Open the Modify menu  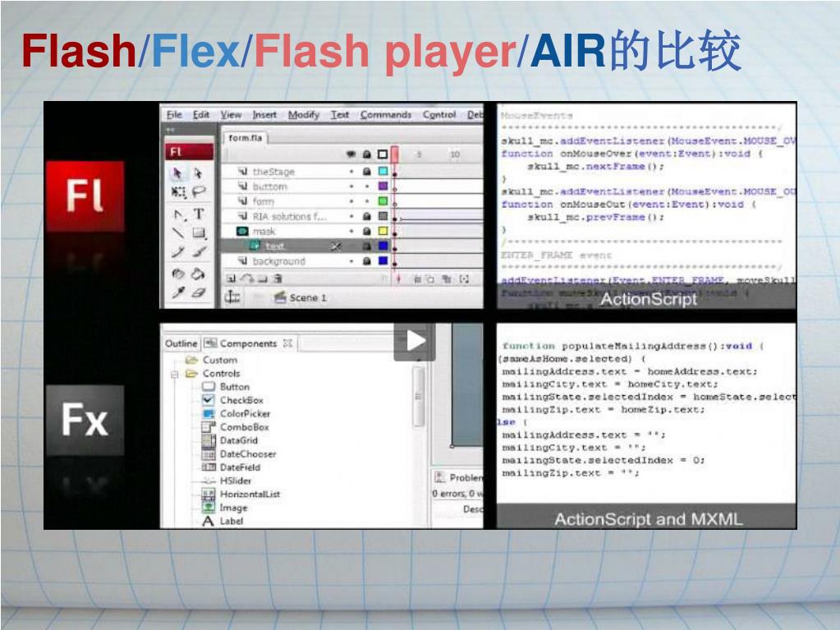[x=303, y=115]
